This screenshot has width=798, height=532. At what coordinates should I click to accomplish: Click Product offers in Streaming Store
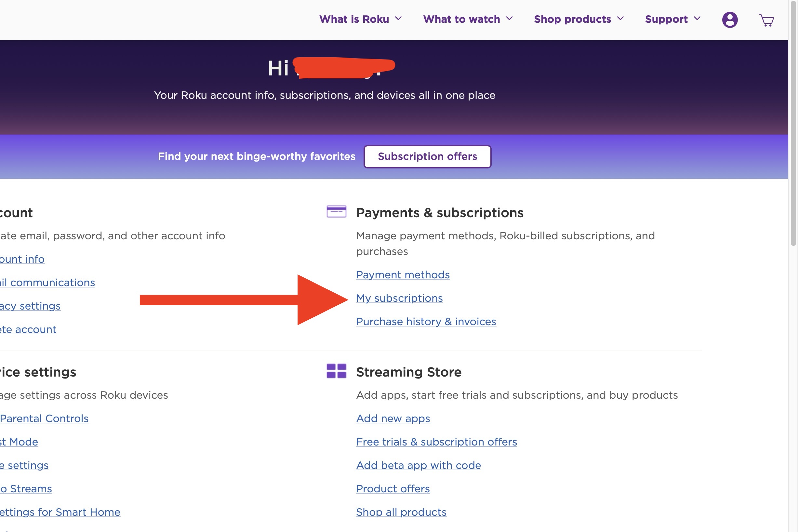[392, 488]
